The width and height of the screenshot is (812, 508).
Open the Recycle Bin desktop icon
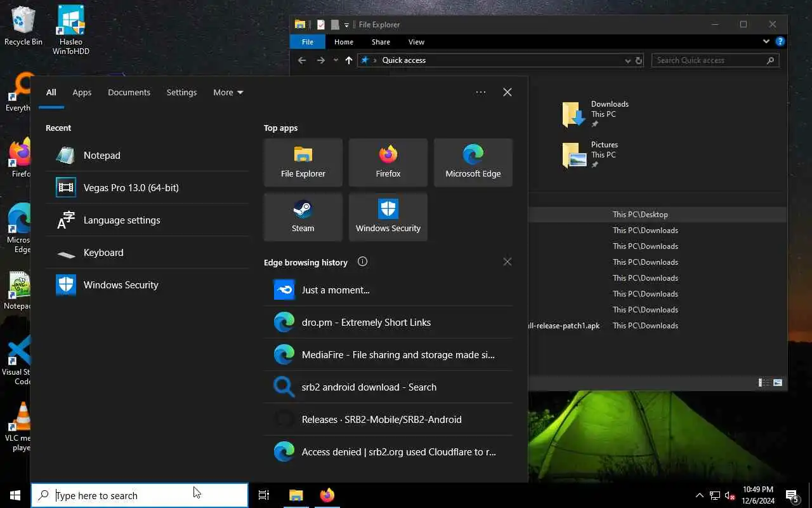pos(23,27)
